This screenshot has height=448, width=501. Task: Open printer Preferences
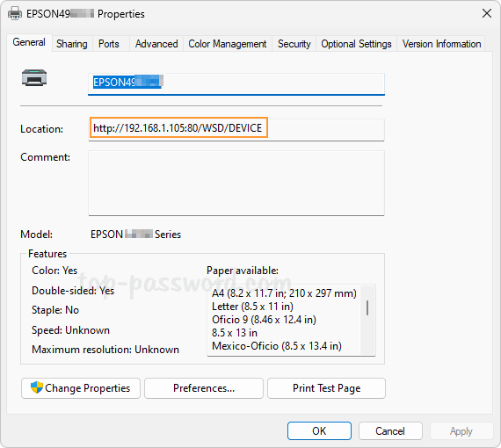coord(204,388)
